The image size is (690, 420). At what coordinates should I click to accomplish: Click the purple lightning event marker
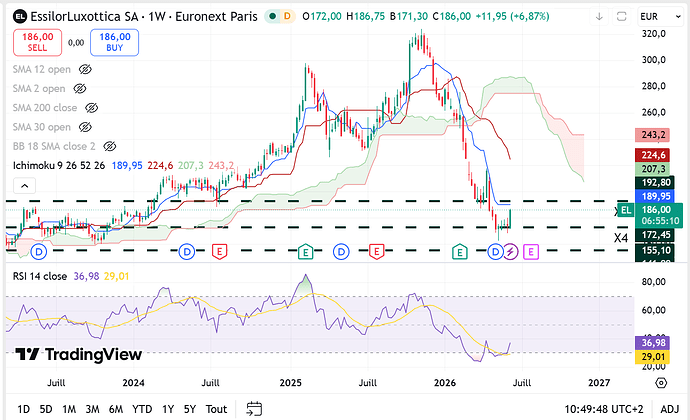pyautogui.click(x=510, y=252)
